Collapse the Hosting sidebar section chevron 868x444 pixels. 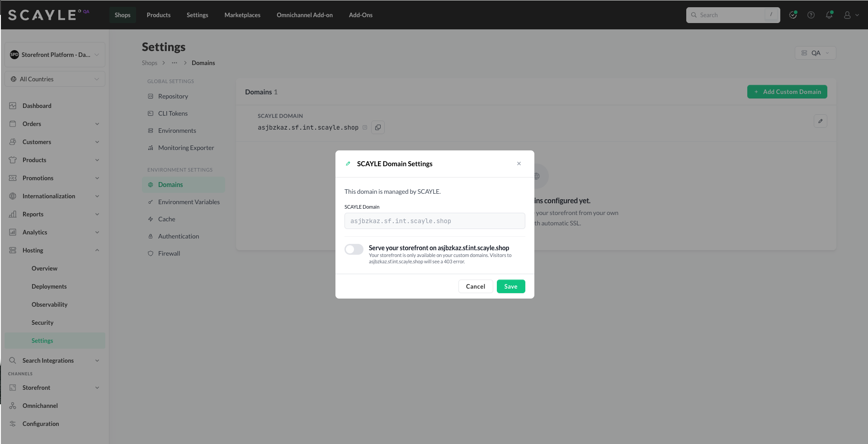97,250
